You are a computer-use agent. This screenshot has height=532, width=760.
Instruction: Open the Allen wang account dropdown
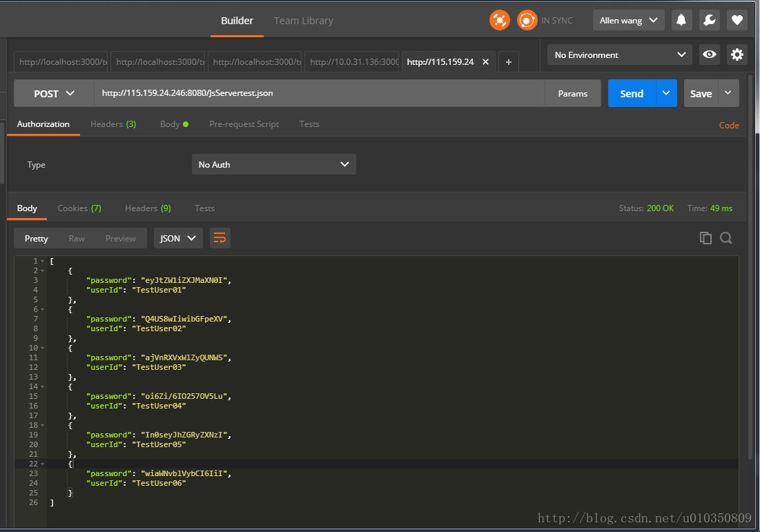tap(628, 20)
